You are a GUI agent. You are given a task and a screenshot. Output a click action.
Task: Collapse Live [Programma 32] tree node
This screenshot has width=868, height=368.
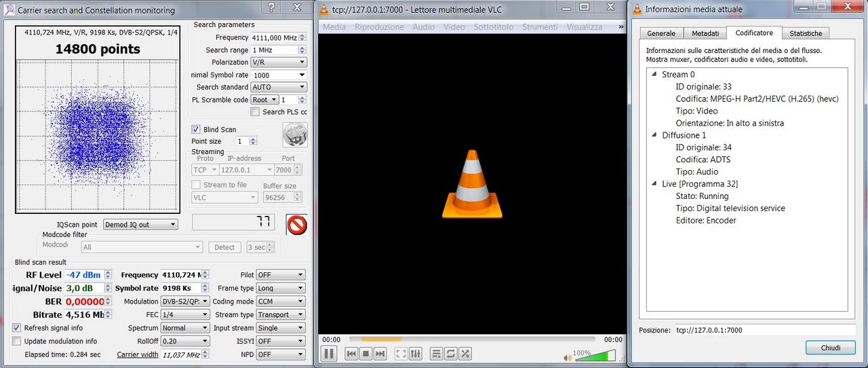tap(654, 184)
